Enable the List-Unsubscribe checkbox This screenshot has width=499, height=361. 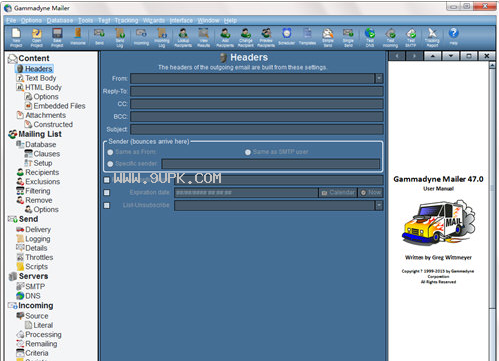(107, 205)
